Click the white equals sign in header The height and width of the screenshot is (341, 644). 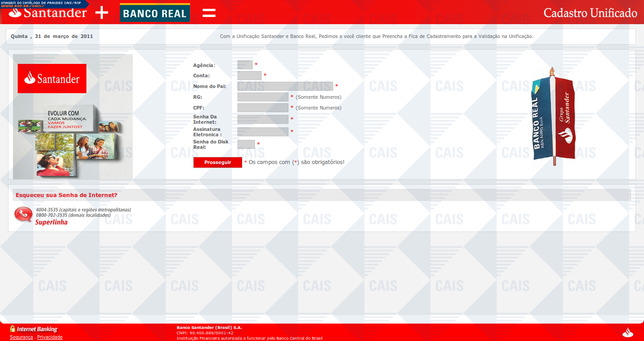pyautogui.click(x=209, y=13)
